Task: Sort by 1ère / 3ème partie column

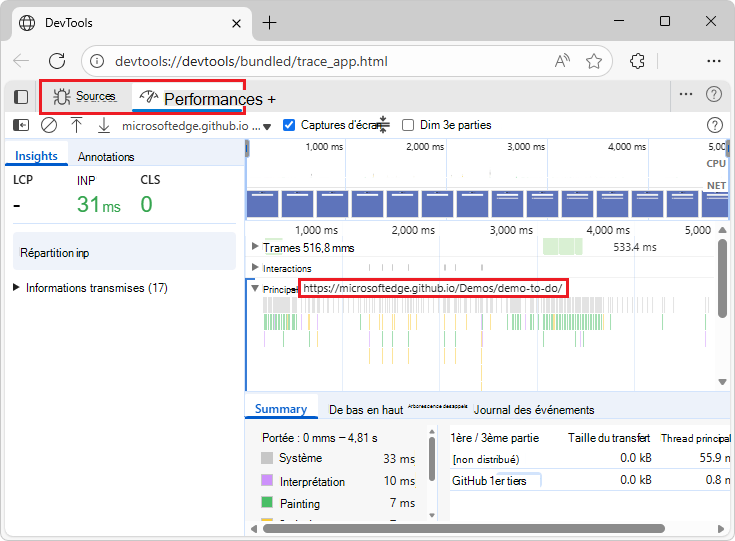Action: [x=495, y=438]
